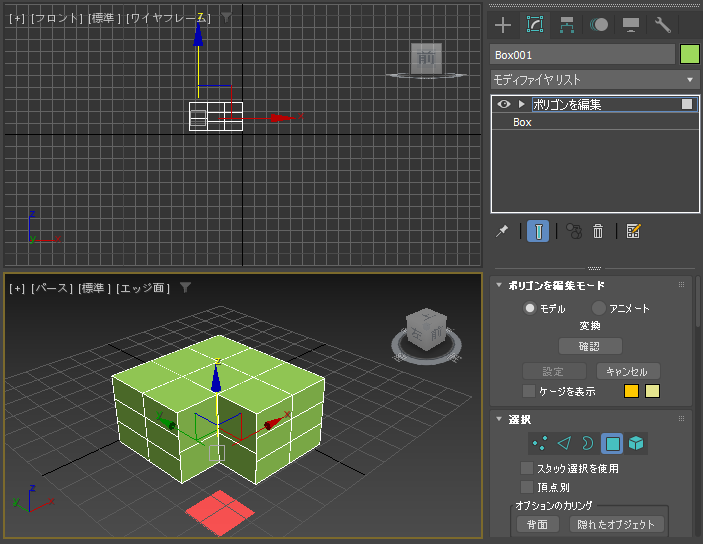Click the 確認 button
703x544 pixels.
[x=590, y=346]
